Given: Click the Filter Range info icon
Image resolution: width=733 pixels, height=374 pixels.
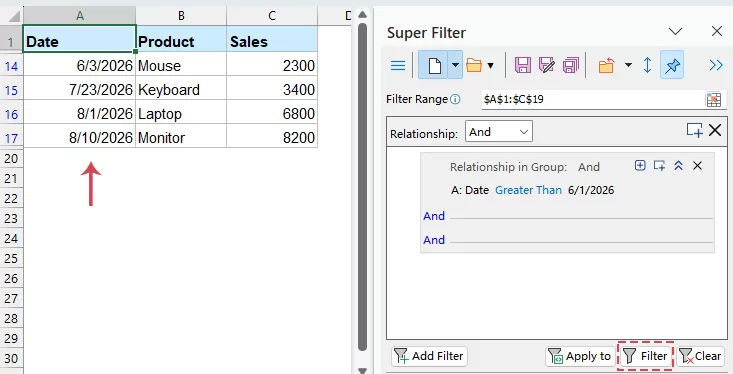Looking at the screenshot, I should point(455,99).
